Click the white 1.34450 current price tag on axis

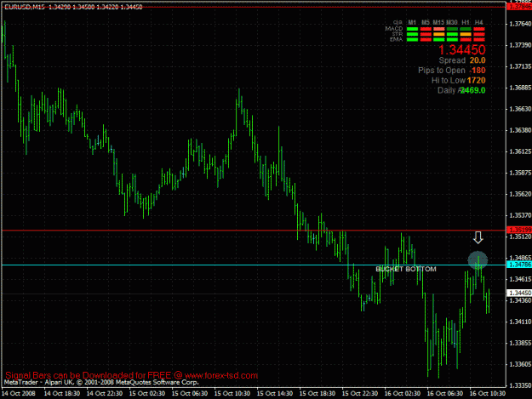click(x=519, y=293)
